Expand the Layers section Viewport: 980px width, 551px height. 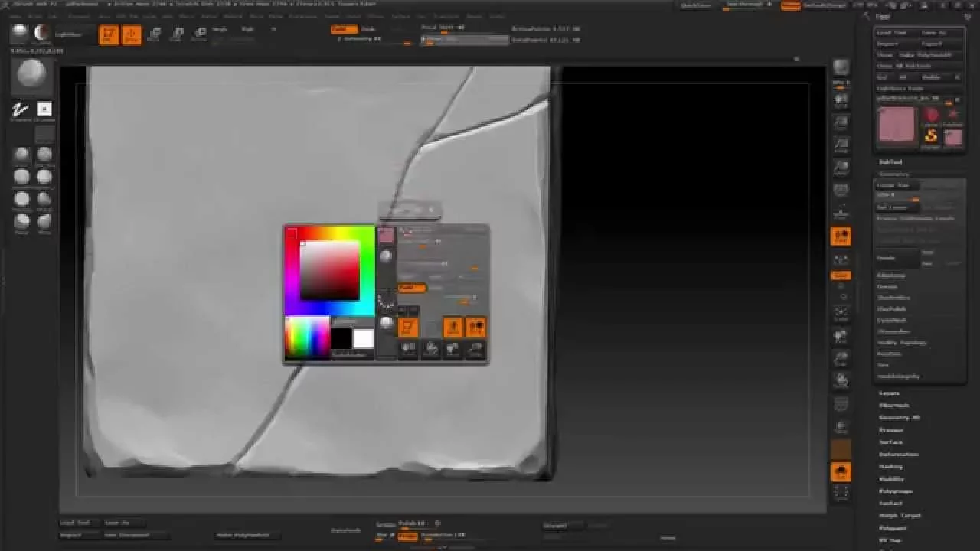click(x=890, y=393)
